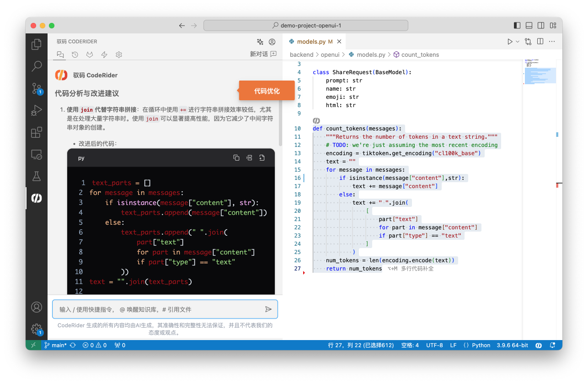Viewport: 588px width, 384px height.
Task: Switch to the lightning bolt tab
Action: 104,54
